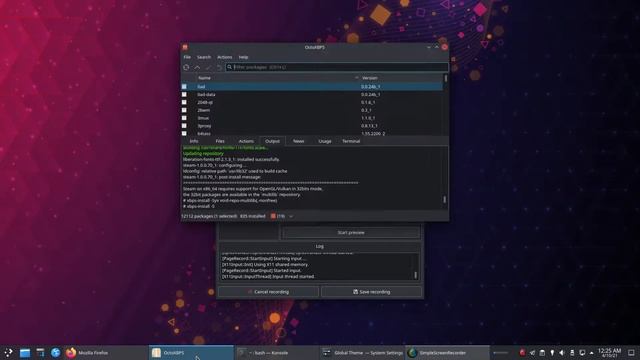
Task: Select the 64tass package row
Action: [x=312, y=133]
